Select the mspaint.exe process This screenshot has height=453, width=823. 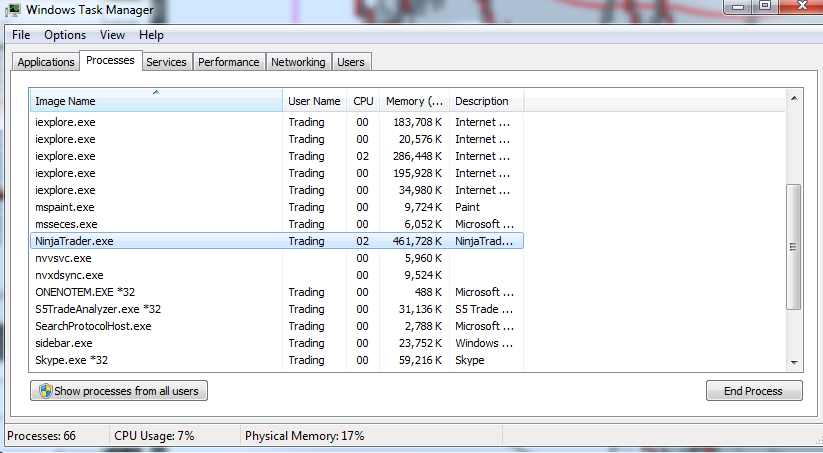click(x=277, y=207)
